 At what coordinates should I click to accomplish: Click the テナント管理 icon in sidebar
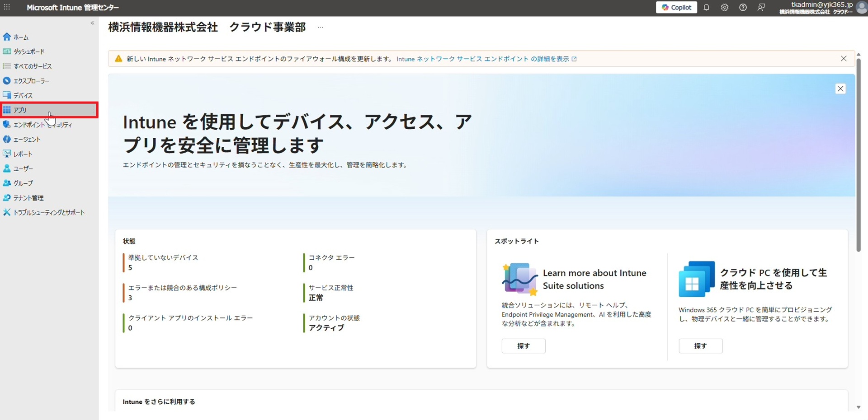pyautogui.click(x=7, y=198)
